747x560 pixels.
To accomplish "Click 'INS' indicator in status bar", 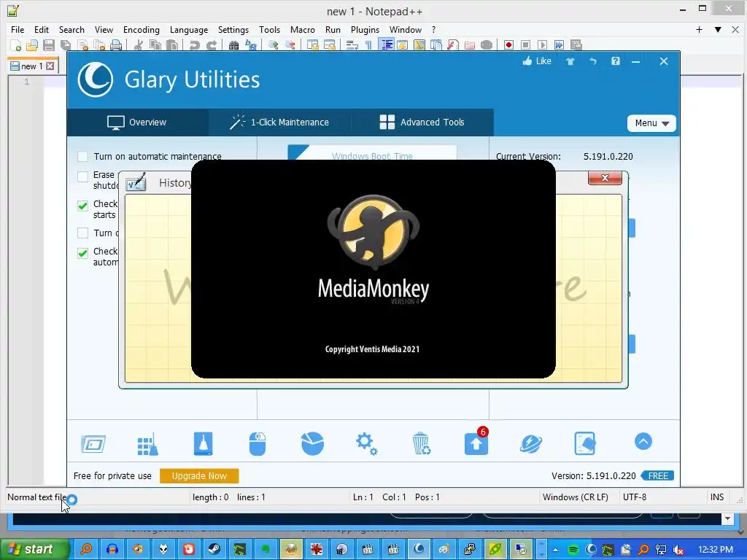I will tap(717, 497).
